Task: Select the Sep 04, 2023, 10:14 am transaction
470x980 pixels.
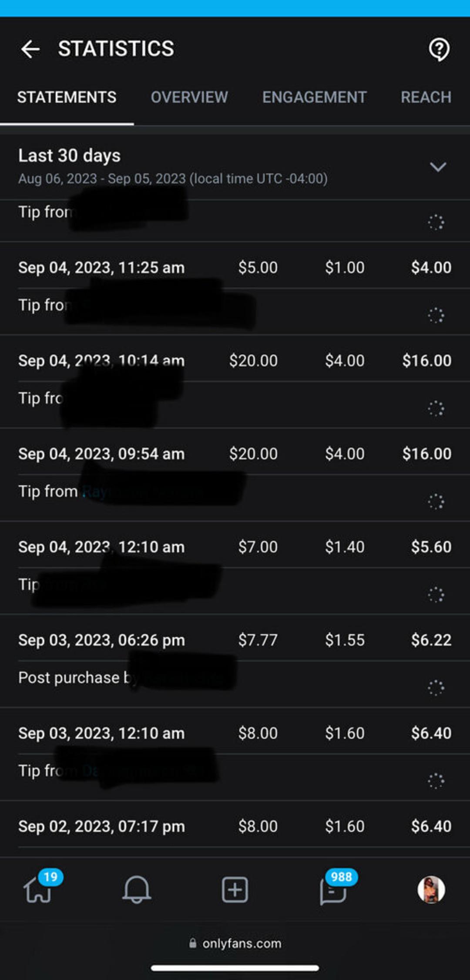Action: tap(101, 360)
